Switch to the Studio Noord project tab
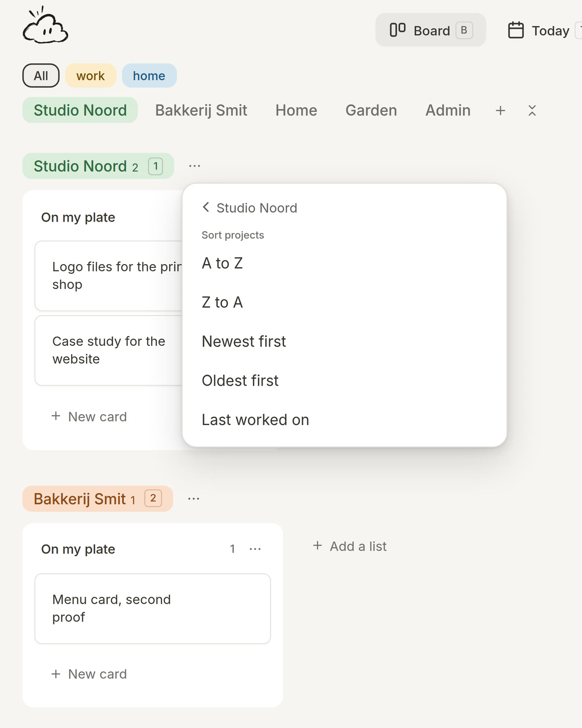 point(80,110)
